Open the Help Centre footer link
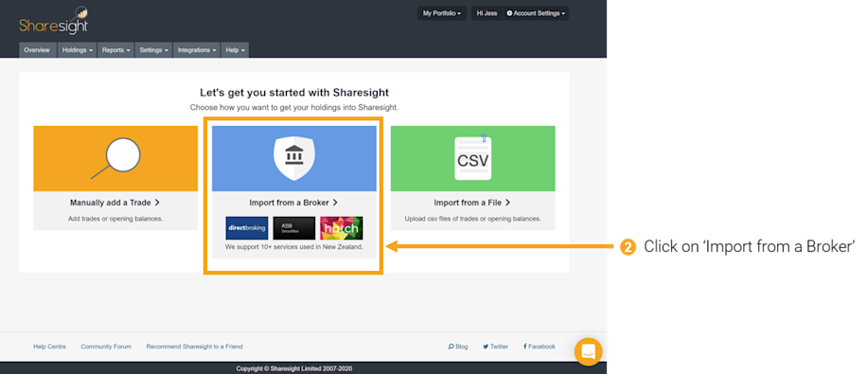 tap(49, 347)
